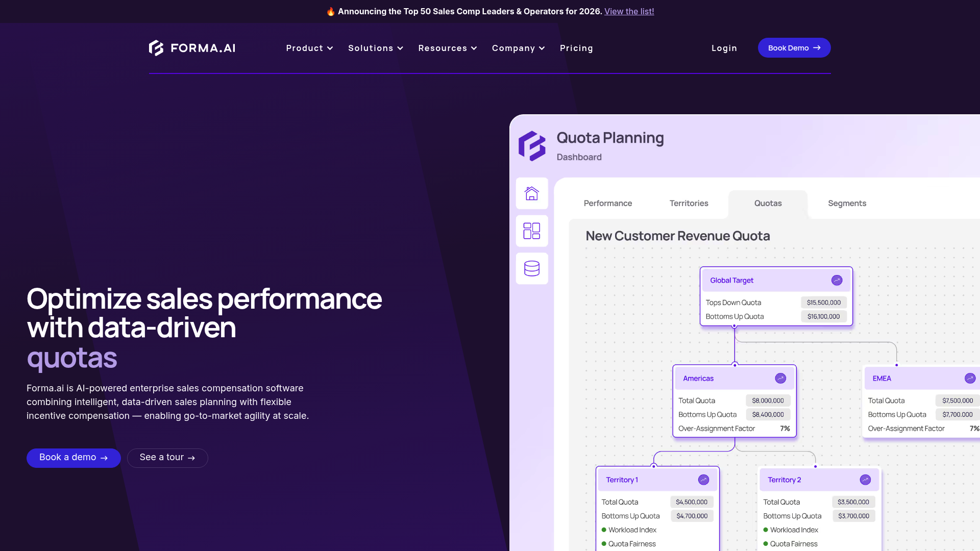The width and height of the screenshot is (980, 551).
Task: Click the trend icon on the Territory 2 card
Action: (x=865, y=480)
